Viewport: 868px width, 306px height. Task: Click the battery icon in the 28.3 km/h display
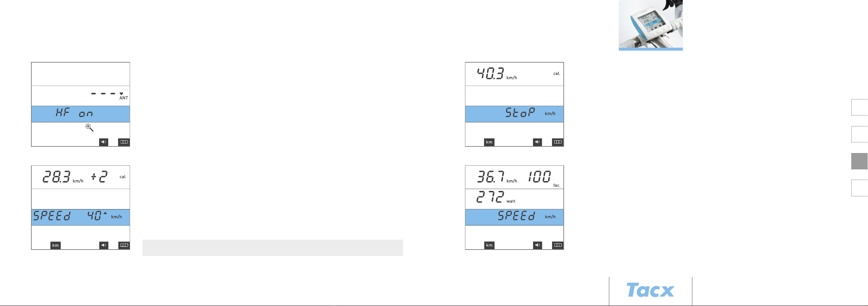pyautogui.click(x=124, y=245)
